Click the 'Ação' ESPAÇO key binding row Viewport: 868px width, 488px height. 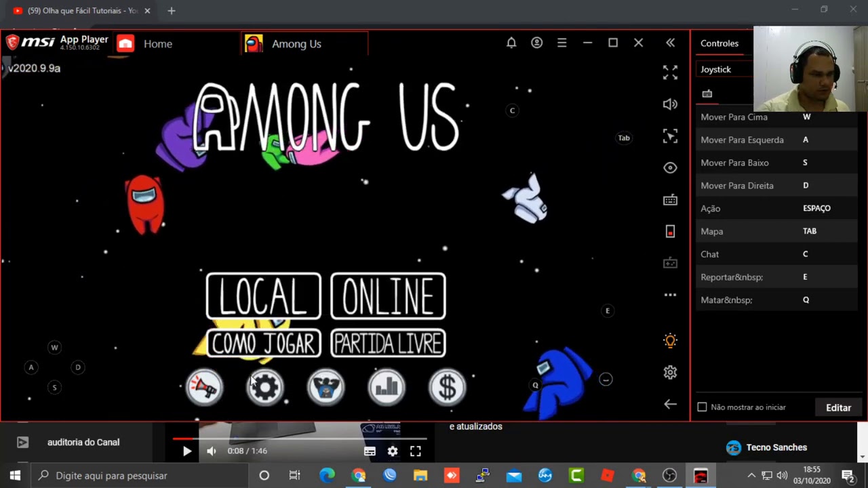(777, 209)
